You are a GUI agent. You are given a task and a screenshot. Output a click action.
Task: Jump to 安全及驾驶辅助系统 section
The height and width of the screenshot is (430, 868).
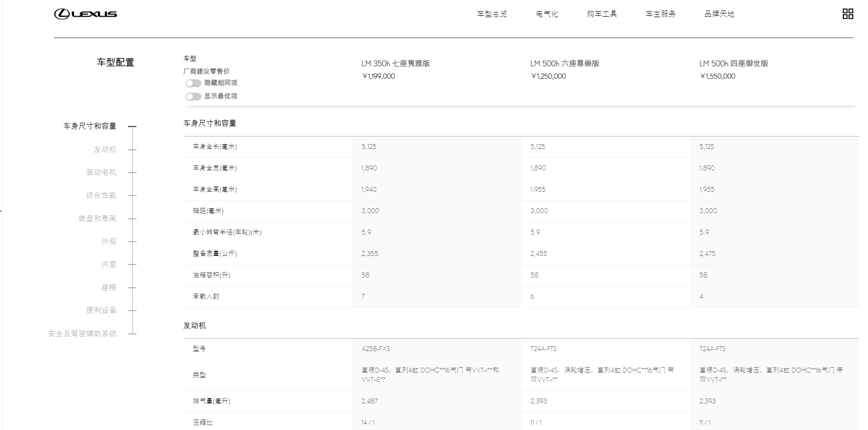pyautogui.click(x=82, y=333)
